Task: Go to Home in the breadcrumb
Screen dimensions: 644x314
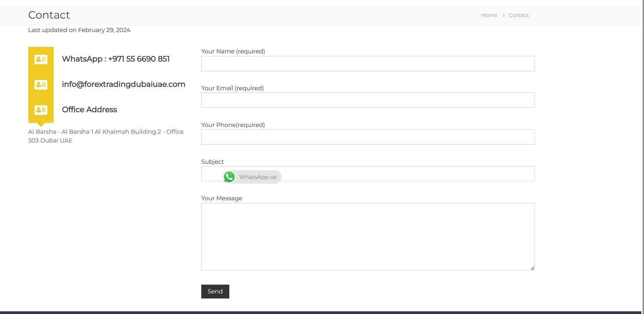Action: point(489,15)
